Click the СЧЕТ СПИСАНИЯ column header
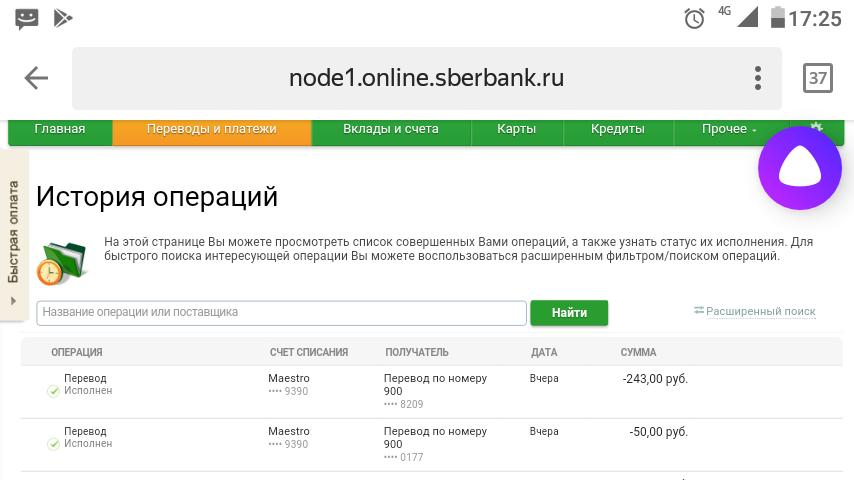Image resolution: width=854 pixels, height=480 pixels. pyautogui.click(x=309, y=353)
